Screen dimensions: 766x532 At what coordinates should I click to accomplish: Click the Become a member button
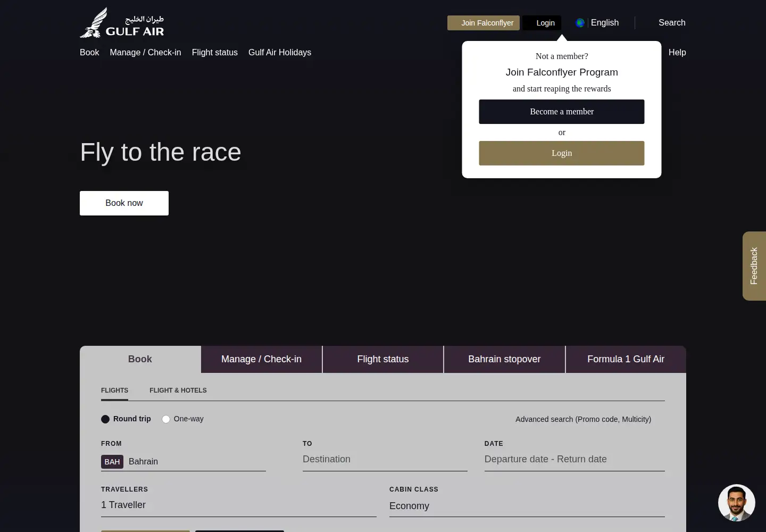[562, 112]
